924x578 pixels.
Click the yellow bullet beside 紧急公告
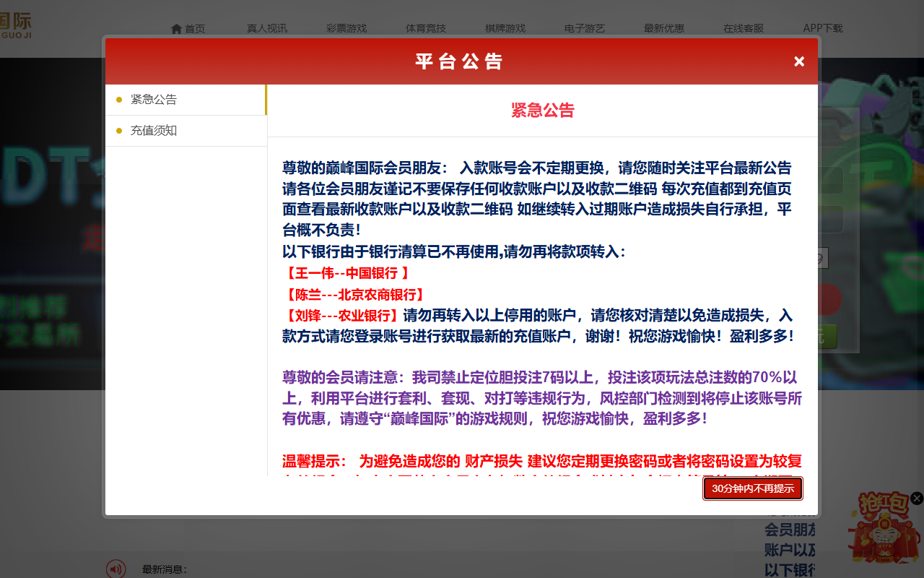(119, 100)
